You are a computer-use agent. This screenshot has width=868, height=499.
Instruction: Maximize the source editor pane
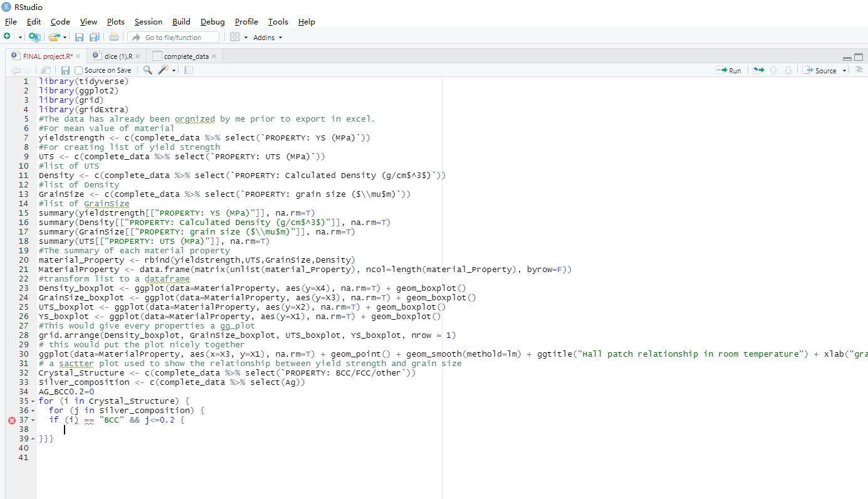click(x=859, y=57)
